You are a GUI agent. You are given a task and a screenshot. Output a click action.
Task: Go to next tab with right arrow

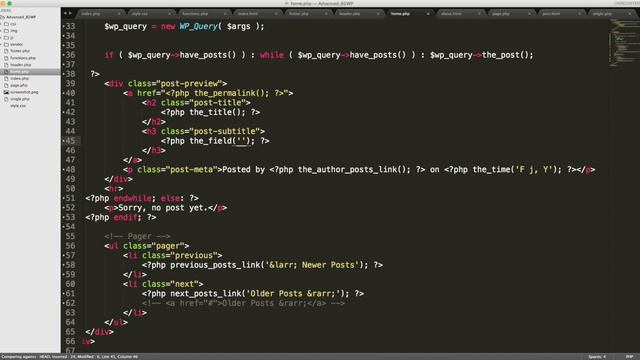[x=70, y=13]
